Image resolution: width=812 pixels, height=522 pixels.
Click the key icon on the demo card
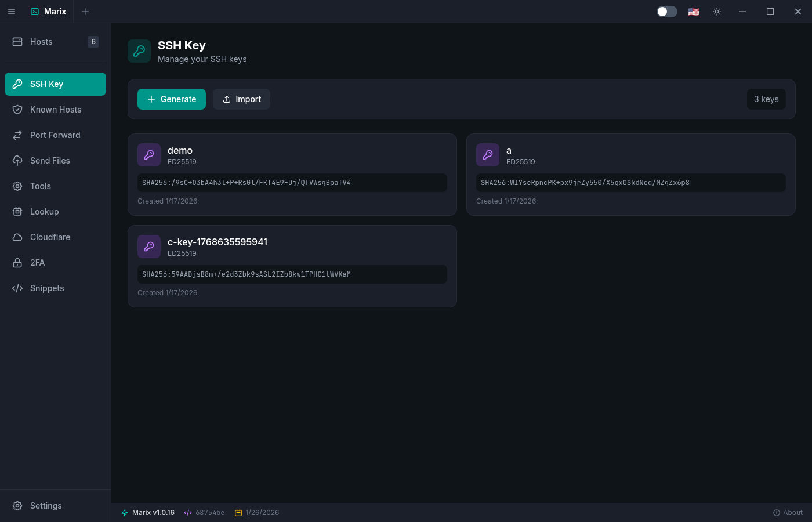149,155
